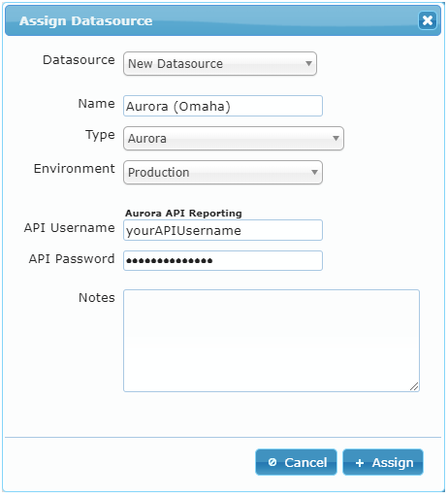Click the Aurora API Reporting heading
Image resolution: width=448 pixels, height=498 pixels.
(x=183, y=214)
